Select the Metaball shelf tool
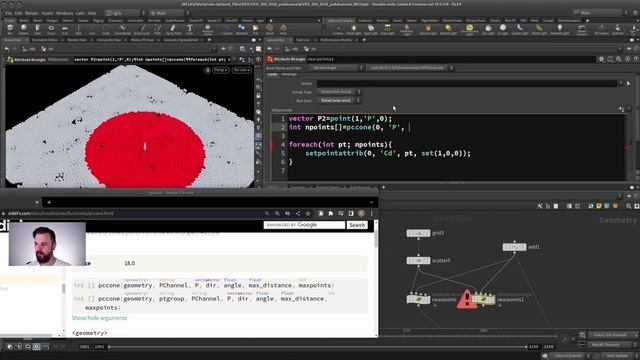Image resolution: width=640 pixels, height=360 pixels. tap(242, 29)
